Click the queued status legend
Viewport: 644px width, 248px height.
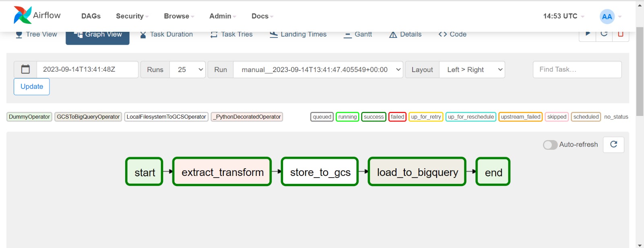(322, 117)
